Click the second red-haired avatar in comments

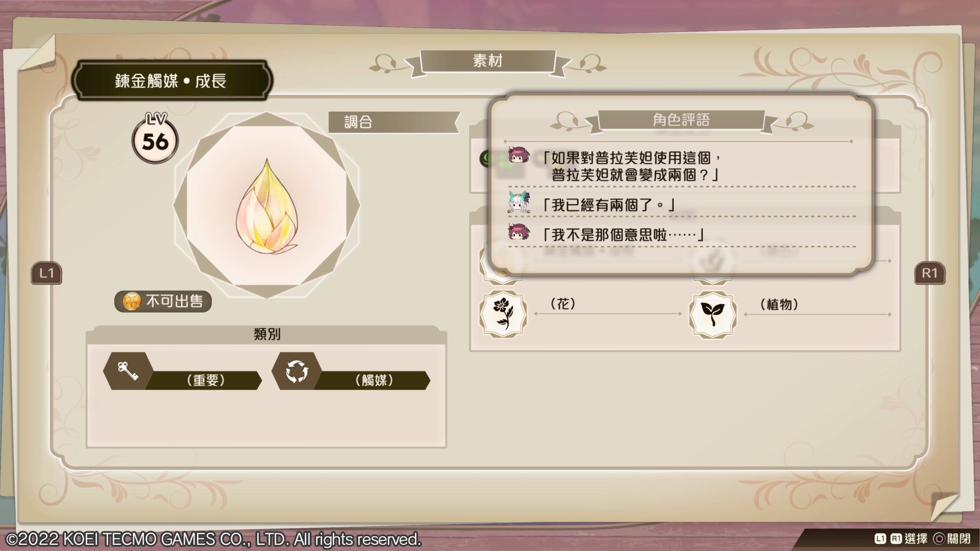coord(519,232)
